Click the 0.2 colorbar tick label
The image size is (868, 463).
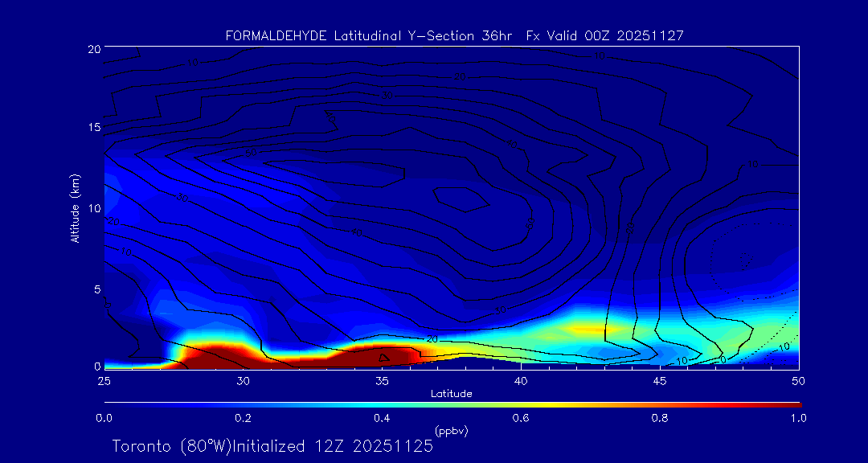coord(243,418)
